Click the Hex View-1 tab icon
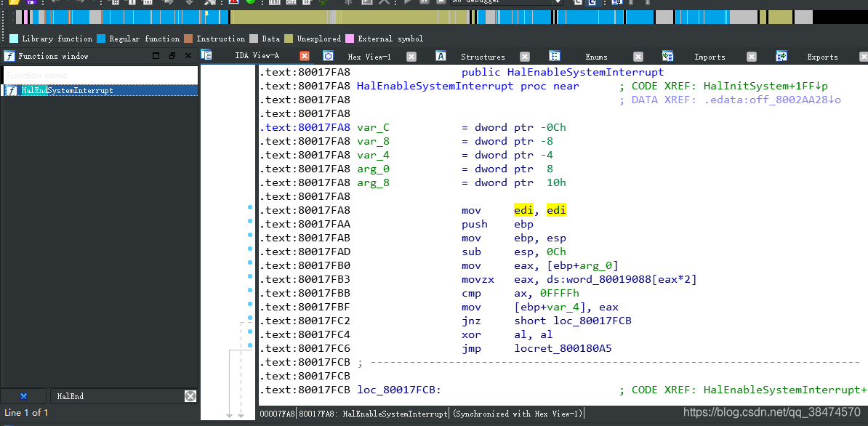The height and width of the screenshot is (426, 868). [x=328, y=56]
